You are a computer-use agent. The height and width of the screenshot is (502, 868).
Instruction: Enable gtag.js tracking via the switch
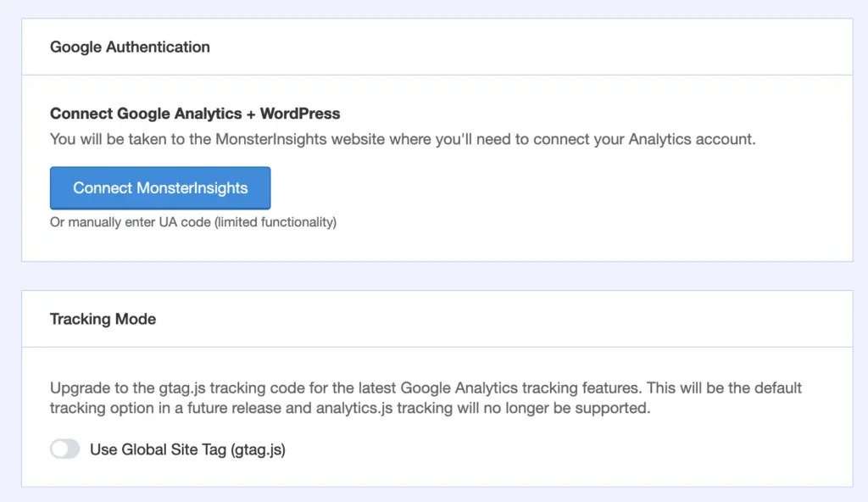point(64,449)
